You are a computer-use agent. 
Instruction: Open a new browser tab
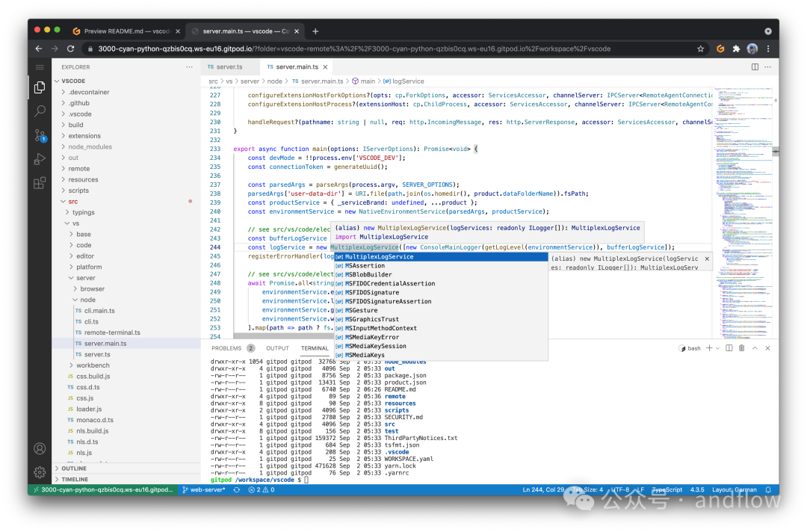pyautogui.click(x=315, y=31)
